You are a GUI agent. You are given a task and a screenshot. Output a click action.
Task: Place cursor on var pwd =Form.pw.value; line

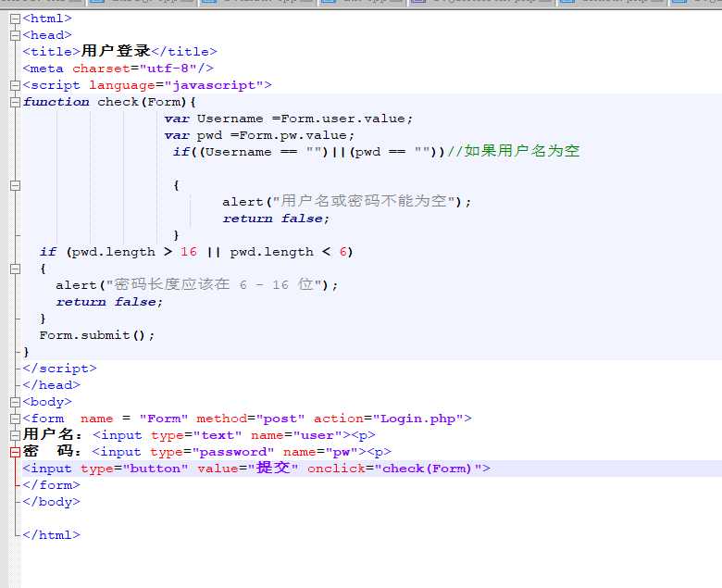point(259,135)
